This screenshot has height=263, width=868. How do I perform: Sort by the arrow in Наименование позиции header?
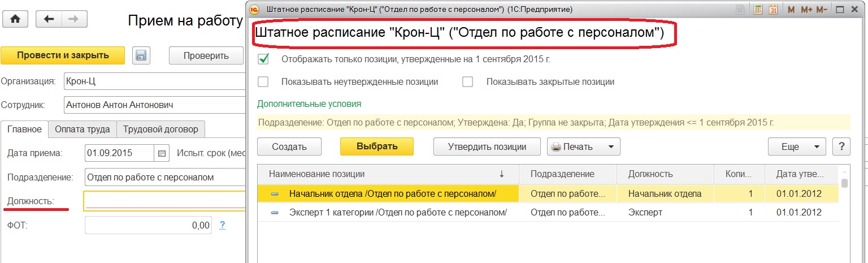(x=501, y=174)
